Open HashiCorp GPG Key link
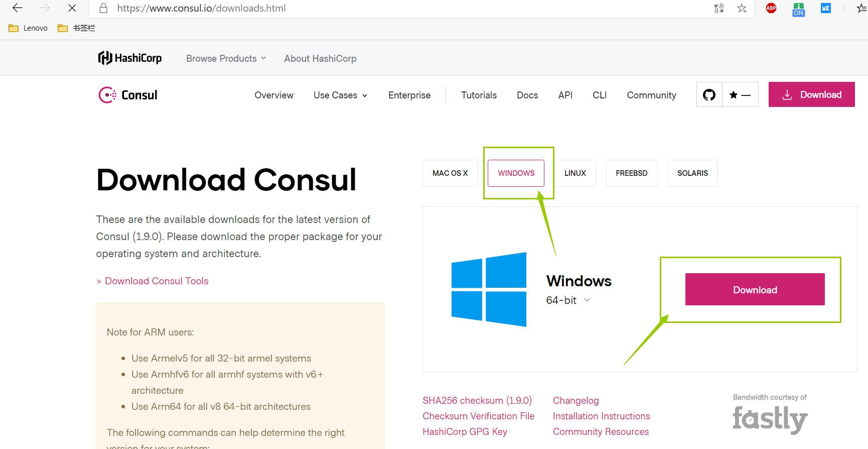868x449 pixels. (465, 431)
